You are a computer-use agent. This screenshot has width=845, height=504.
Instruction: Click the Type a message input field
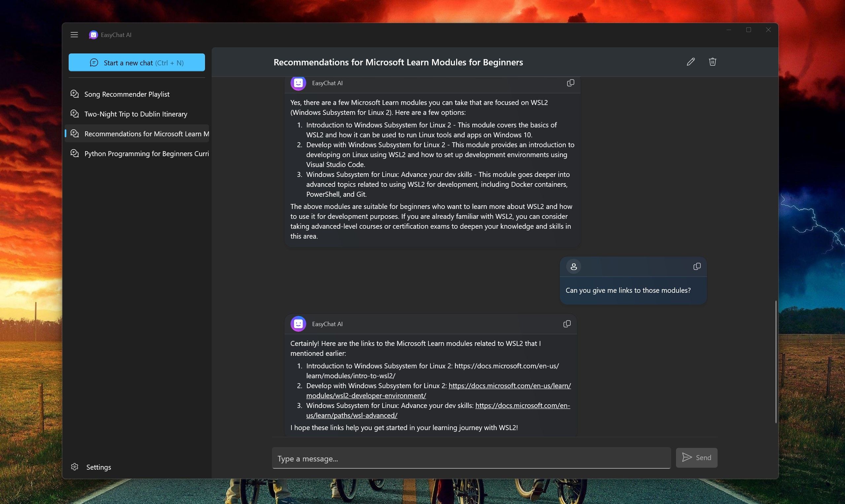471,458
